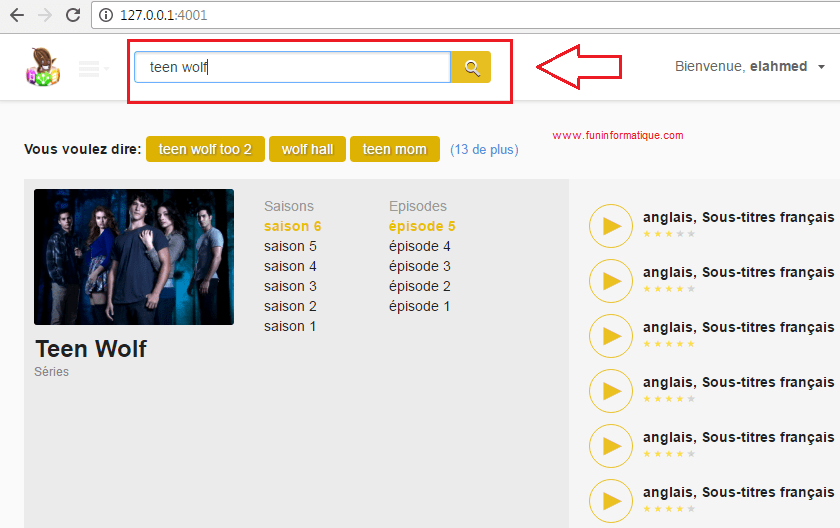Reload the page with refresh icon
Image resolution: width=840 pixels, height=528 pixels.
tap(72, 16)
